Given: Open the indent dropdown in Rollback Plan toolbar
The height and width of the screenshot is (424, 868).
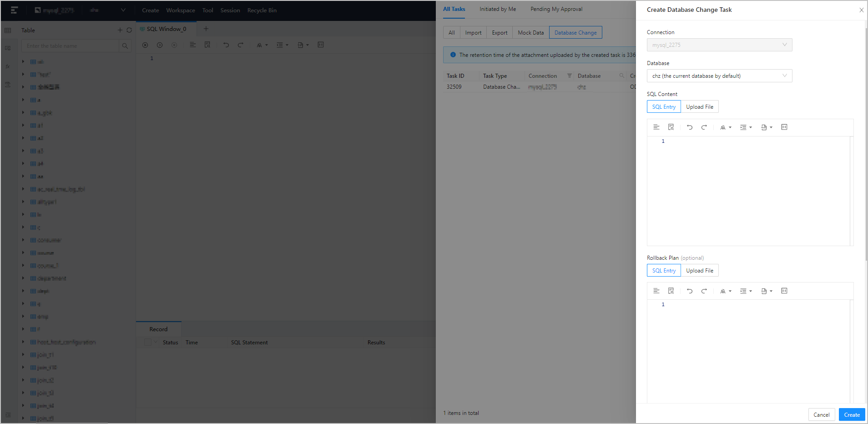Looking at the screenshot, I should [x=746, y=292].
